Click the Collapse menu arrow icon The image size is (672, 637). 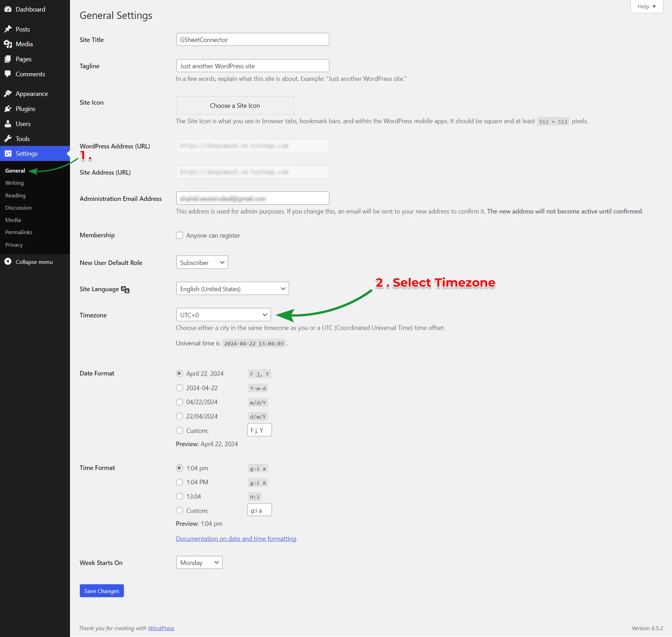(8, 261)
